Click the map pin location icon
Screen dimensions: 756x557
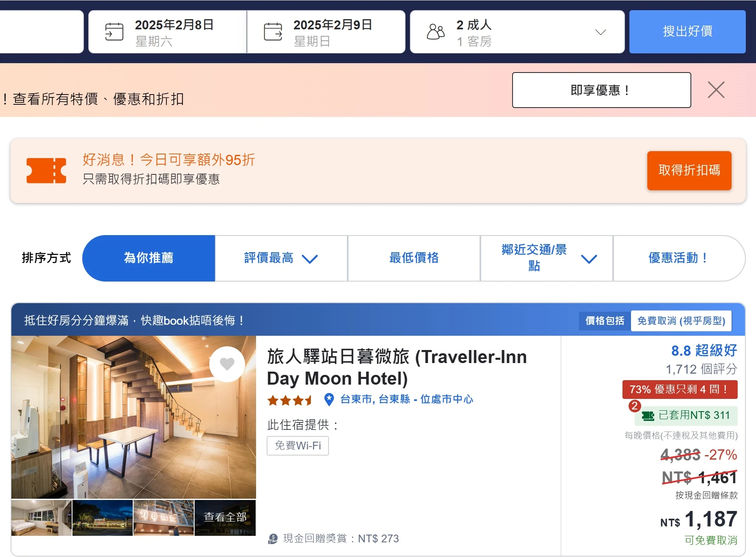pyautogui.click(x=329, y=399)
